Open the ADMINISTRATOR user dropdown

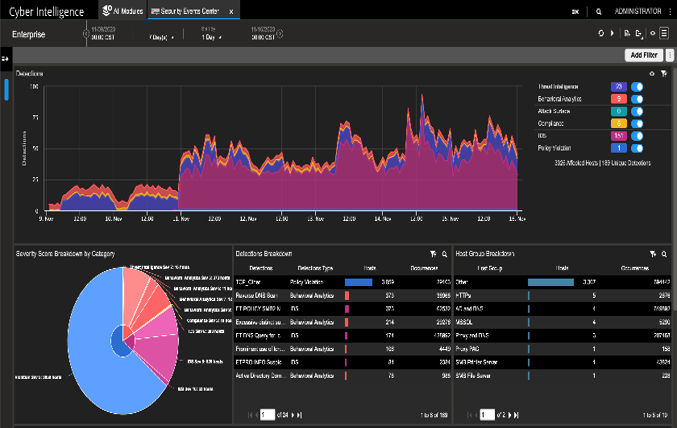640,12
